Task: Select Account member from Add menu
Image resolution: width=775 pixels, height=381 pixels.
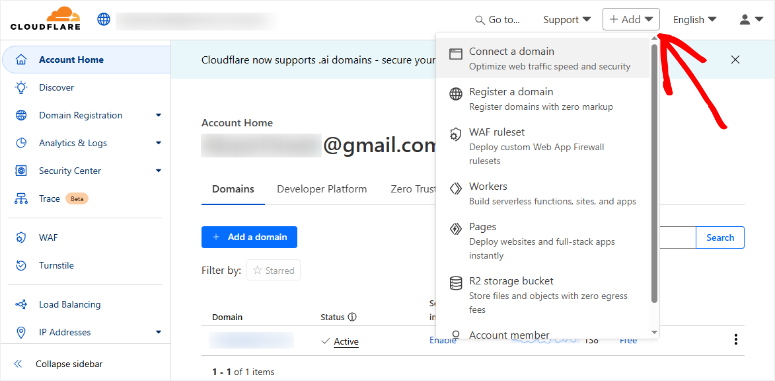Action: tap(543, 334)
